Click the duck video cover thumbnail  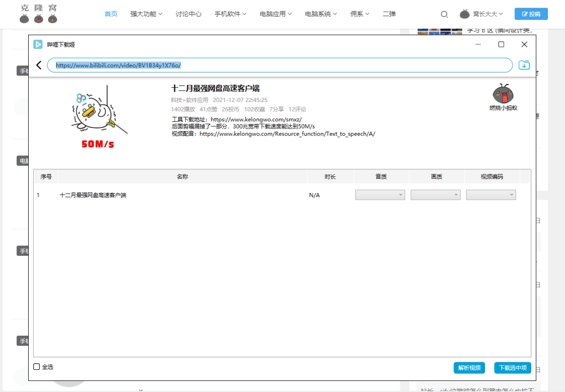pyautogui.click(x=99, y=116)
